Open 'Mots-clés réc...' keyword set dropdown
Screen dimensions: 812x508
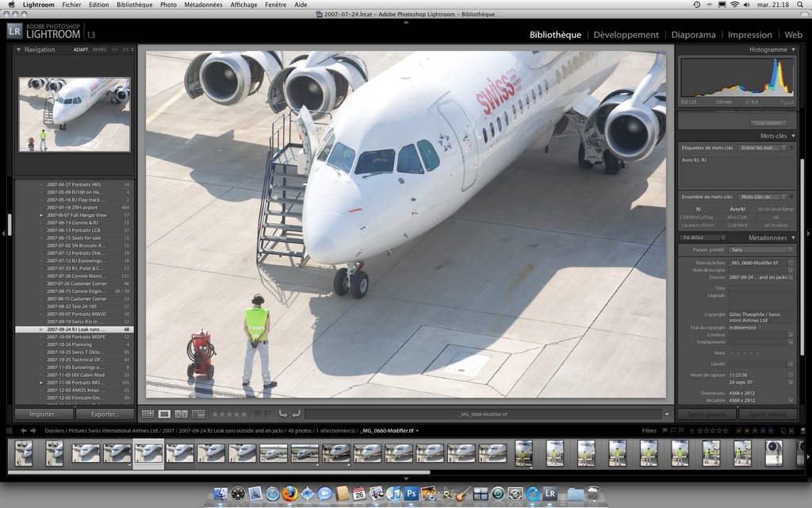point(762,197)
